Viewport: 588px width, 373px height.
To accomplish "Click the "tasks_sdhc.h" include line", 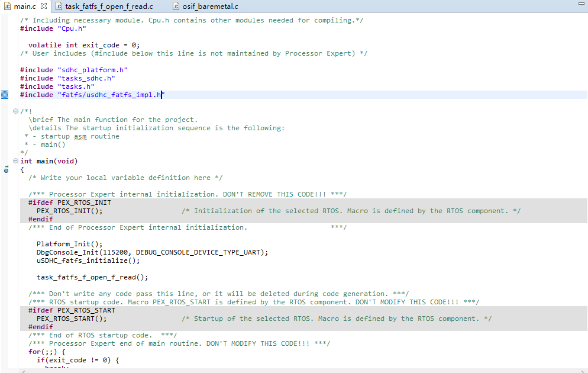I will pos(67,78).
